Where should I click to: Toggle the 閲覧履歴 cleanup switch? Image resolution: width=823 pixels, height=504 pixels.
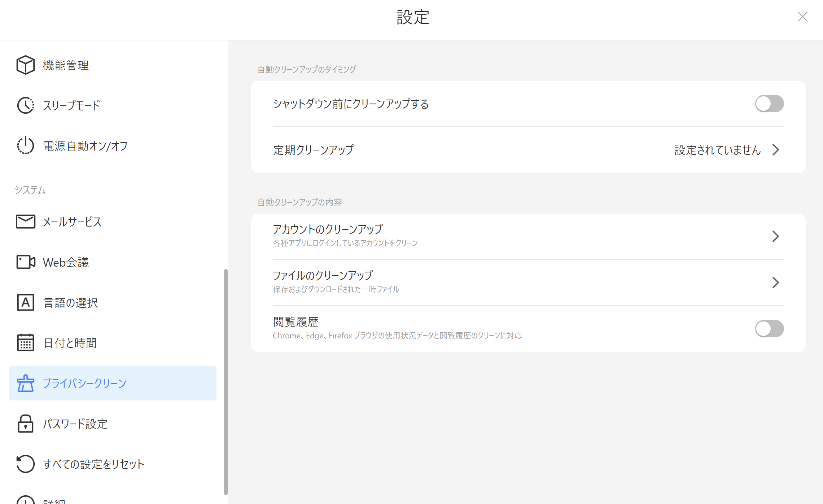tap(769, 329)
